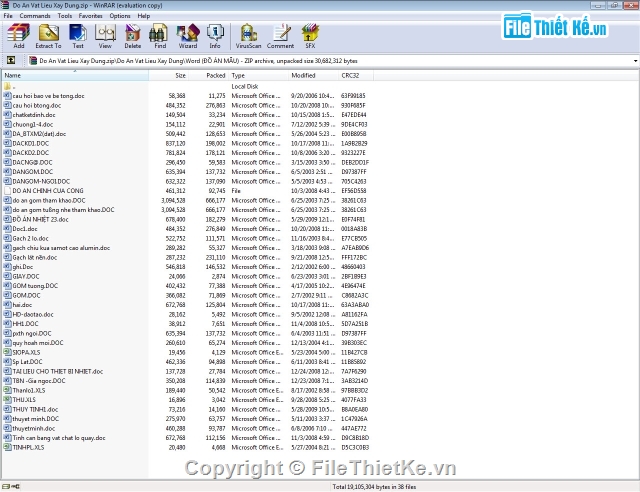Viewport: 640px width, 492px height.
Task: Click icon of chuong1-4.doc file
Action: pyautogui.click(x=7, y=124)
